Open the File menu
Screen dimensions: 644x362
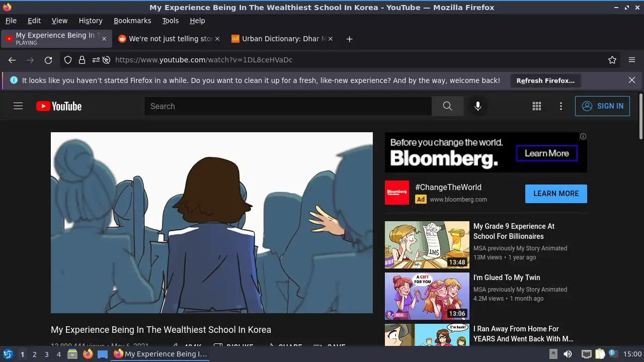tap(11, 21)
